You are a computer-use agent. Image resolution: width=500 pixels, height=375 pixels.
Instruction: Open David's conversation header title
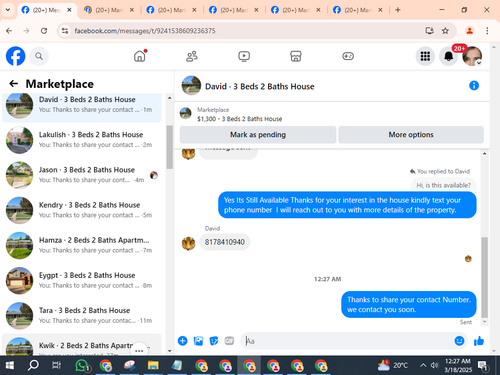point(260,86)
